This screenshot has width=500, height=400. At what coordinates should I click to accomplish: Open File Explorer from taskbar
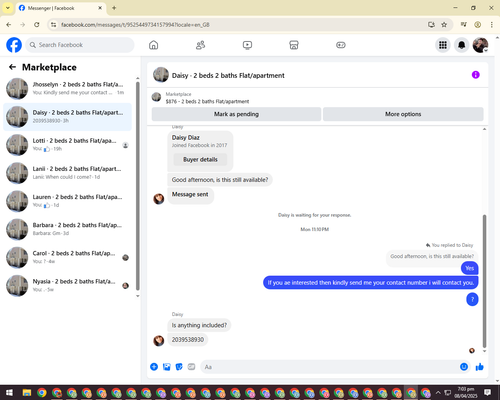tap(27, 393)
